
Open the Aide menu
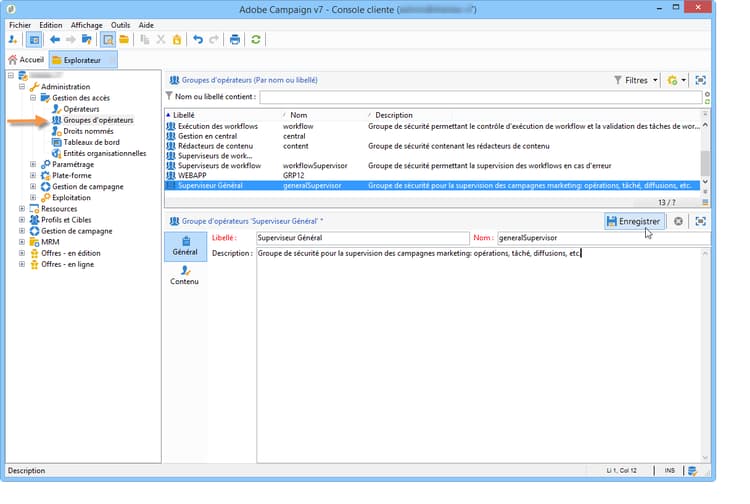[146, 25]
